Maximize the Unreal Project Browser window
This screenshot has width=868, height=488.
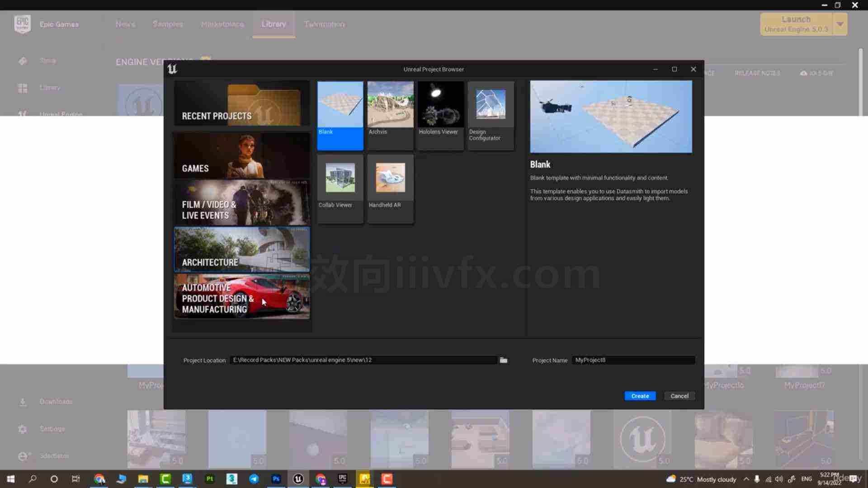[674, 69]
